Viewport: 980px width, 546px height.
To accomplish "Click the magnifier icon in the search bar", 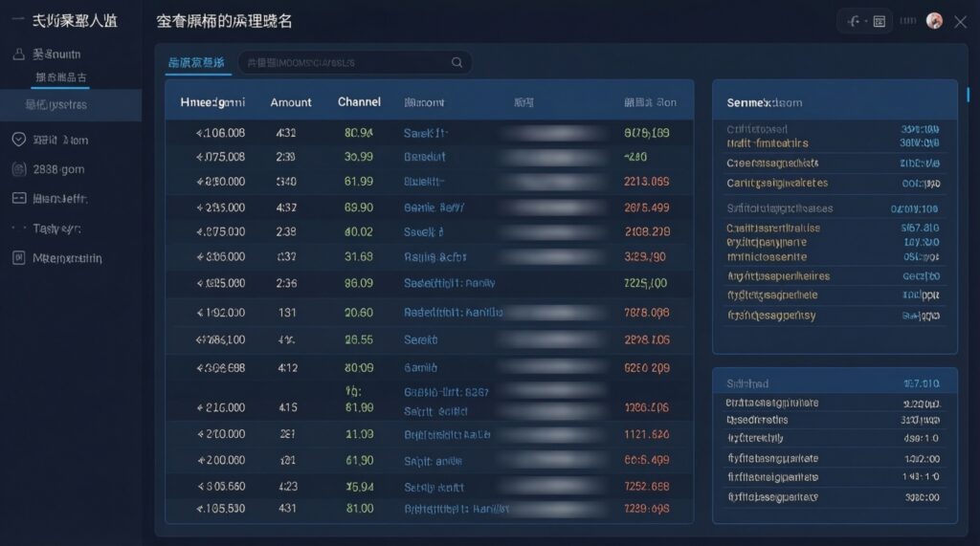I will point(457,63).
